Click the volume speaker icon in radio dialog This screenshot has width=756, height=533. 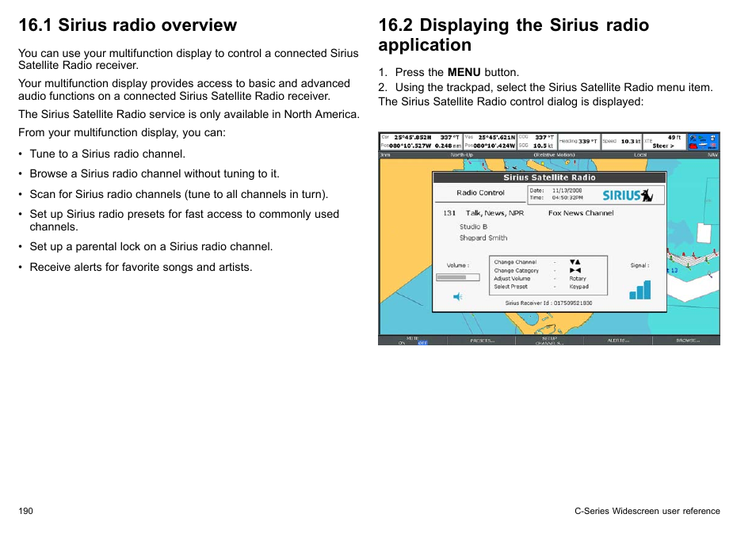[x=457, y=296]
